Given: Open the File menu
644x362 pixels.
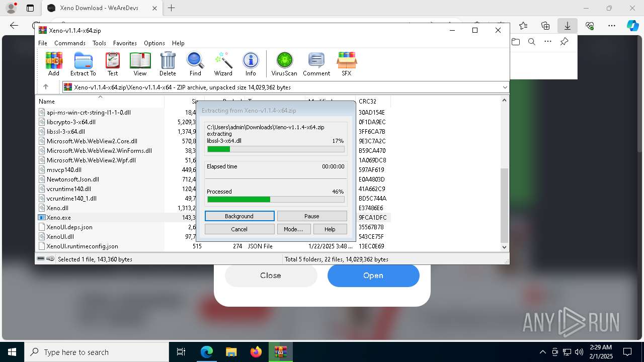Looking at the screenshot, I should (x=43, y=43).
